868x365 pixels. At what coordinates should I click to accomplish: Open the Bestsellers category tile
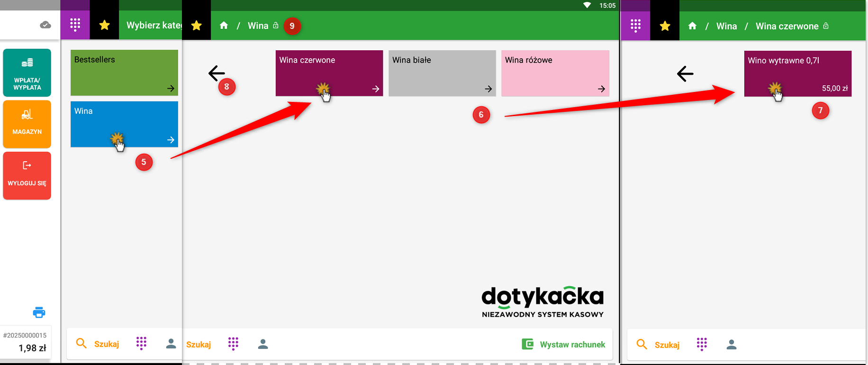pyautogui.click(x=124, y=73)
